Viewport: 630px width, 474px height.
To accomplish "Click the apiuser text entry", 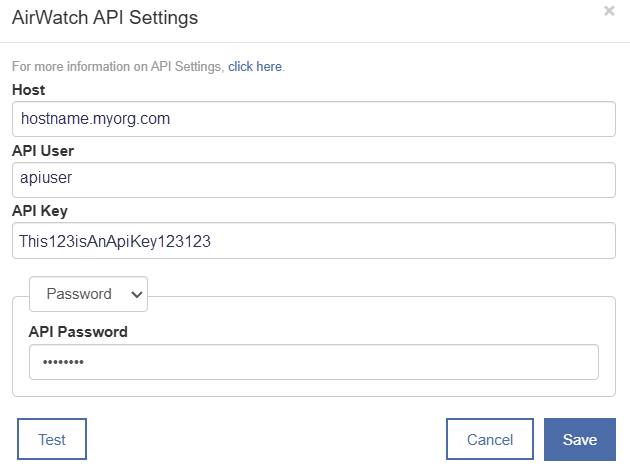I will click(46, 178).
